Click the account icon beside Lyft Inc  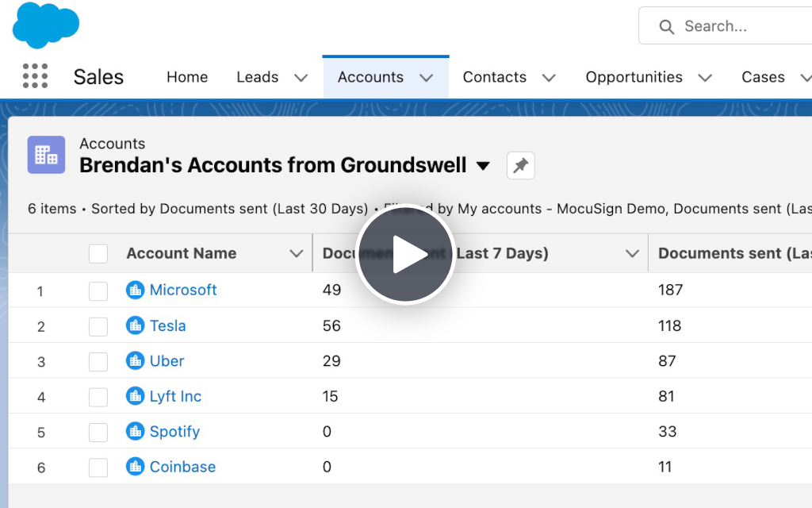pos(135,396)
